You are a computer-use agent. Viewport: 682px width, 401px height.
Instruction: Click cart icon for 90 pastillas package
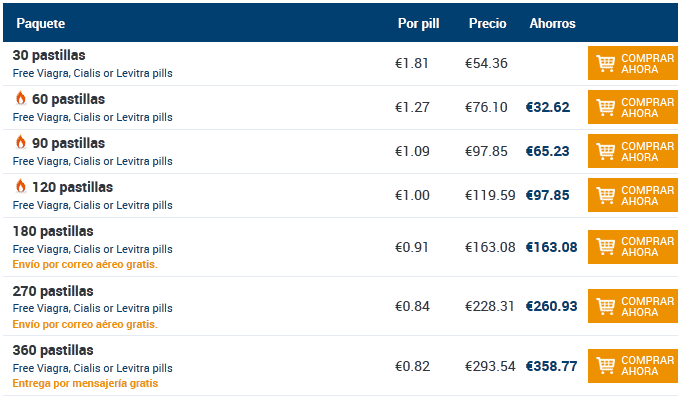click(605, 151)
